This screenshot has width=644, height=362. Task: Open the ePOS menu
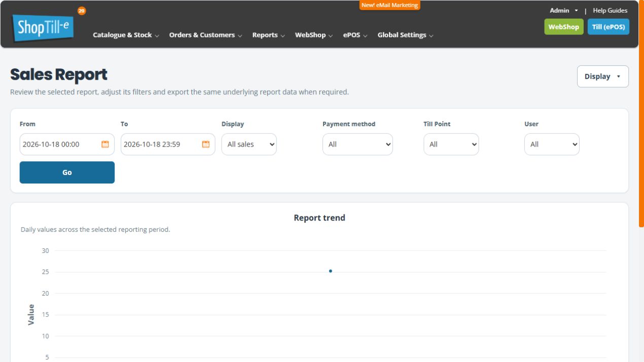[x=355, y=35]
